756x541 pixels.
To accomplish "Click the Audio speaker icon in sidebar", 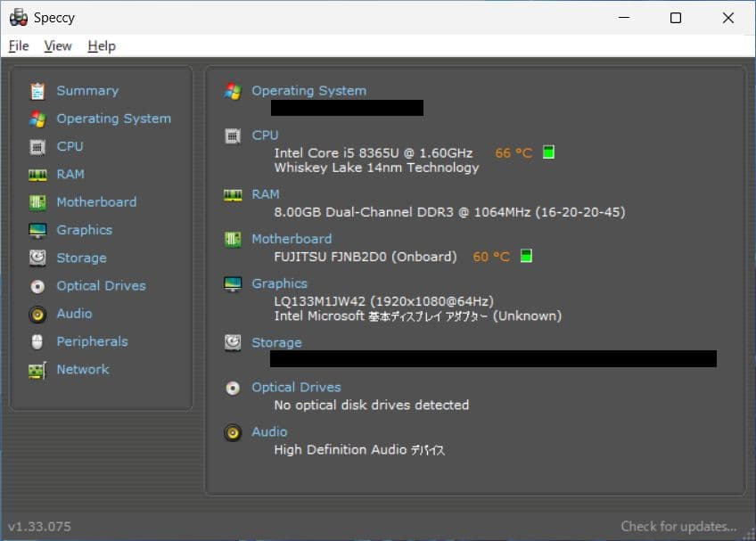I will (37, 315).
